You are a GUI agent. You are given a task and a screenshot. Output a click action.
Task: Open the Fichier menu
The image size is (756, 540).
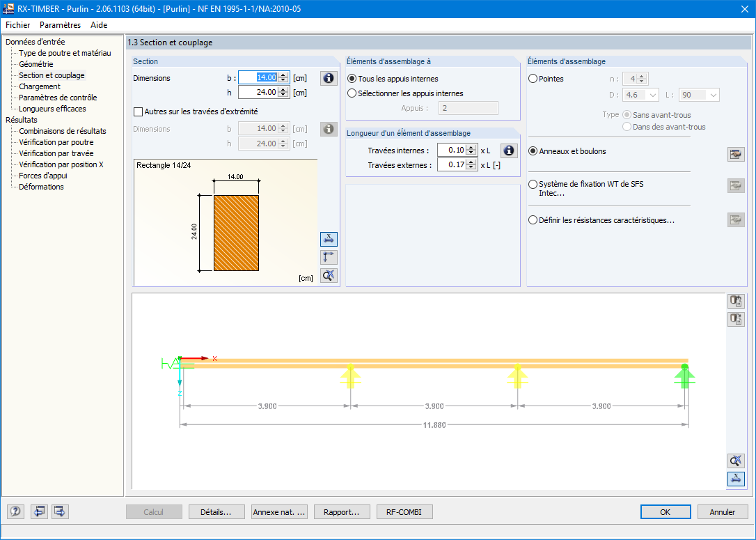click(18, 25)
